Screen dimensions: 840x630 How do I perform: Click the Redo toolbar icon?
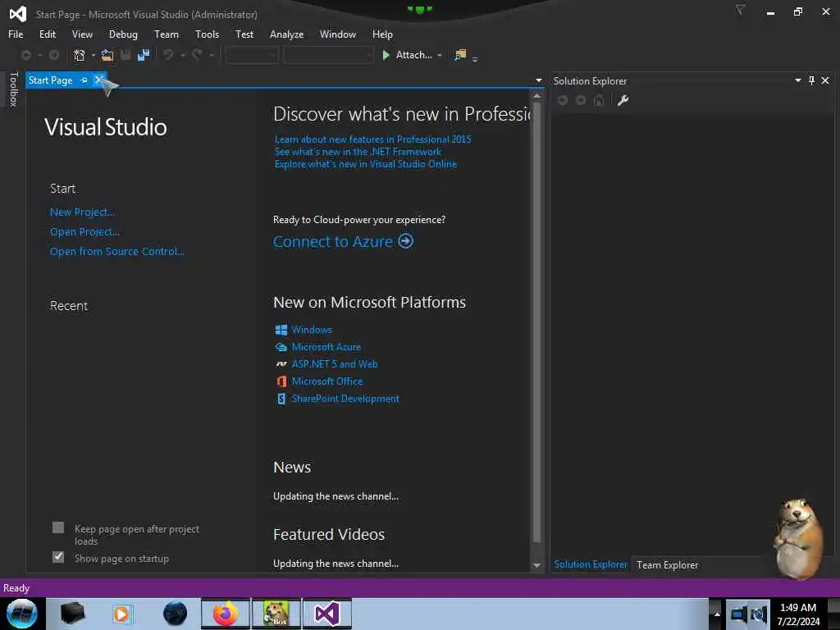197,55
